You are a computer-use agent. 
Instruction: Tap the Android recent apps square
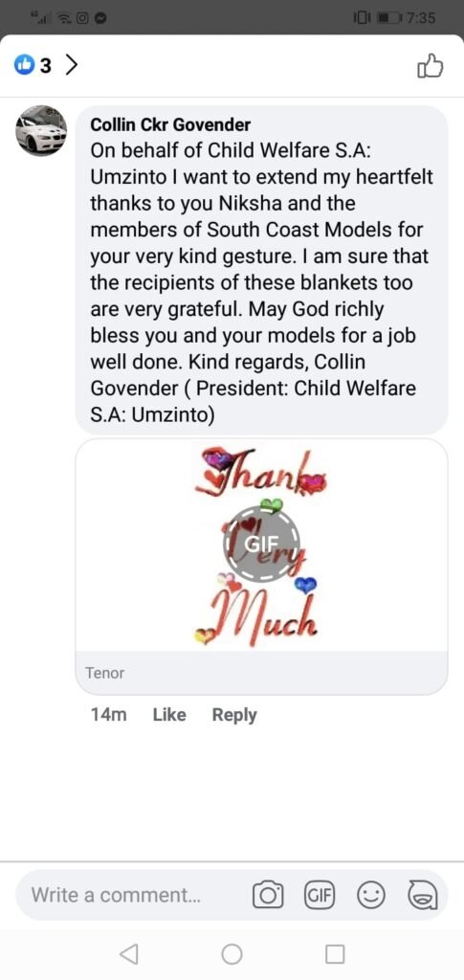point(335,954)
